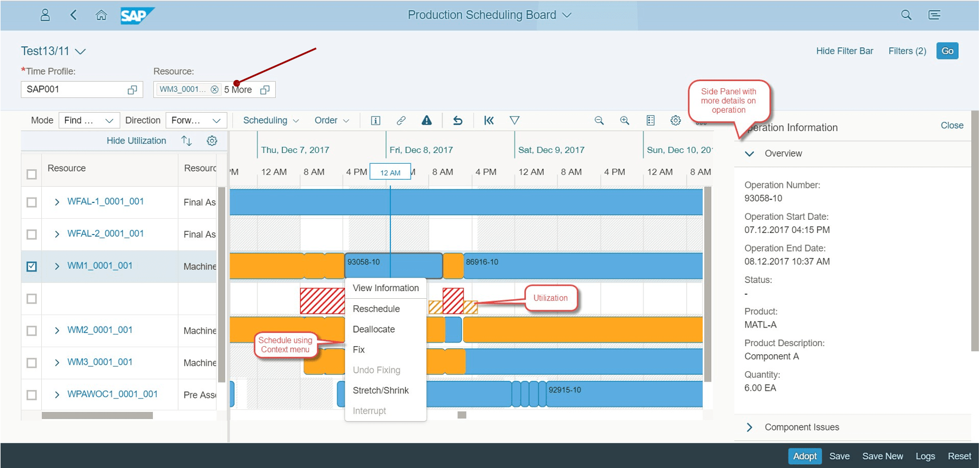Click the link chain toolbar icon
The height and width of the screenshot is (468, 980).
click(x=401, y=120)
